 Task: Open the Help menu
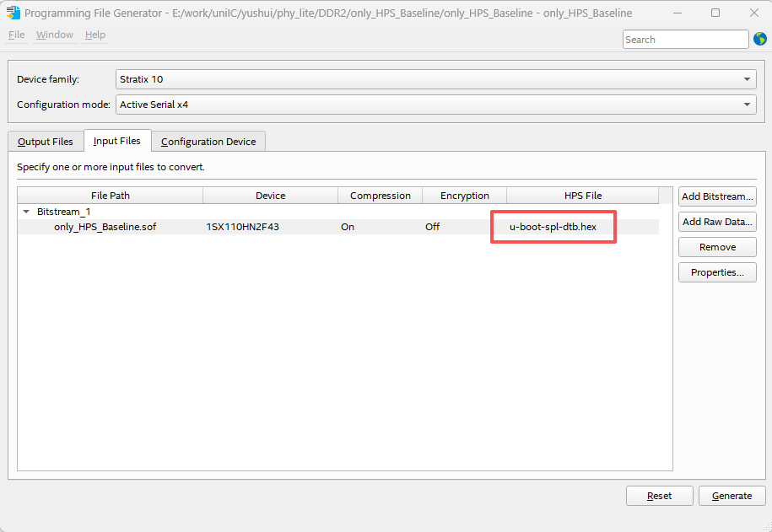pos(95,35)
